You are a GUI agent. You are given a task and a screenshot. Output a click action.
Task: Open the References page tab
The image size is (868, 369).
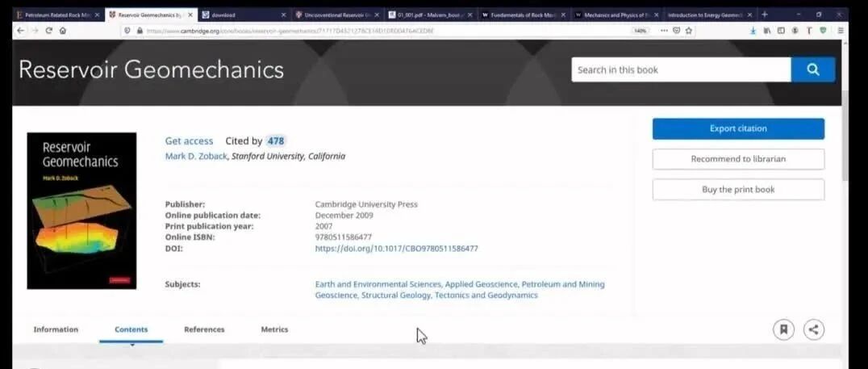point(204,329)
